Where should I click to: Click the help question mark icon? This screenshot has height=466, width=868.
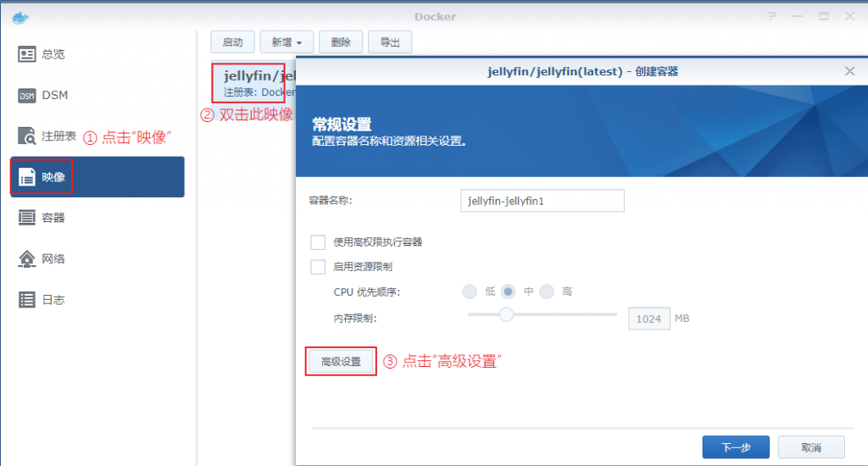pos(771,17)
